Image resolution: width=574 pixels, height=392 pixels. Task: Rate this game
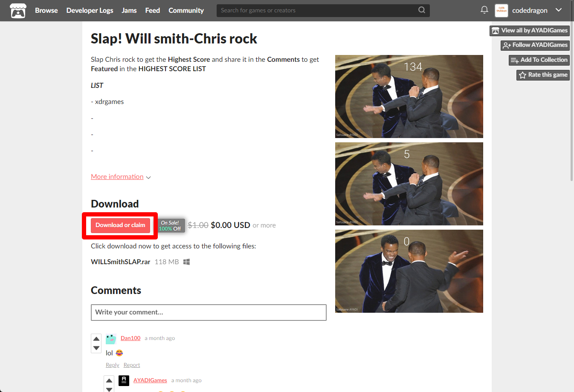coord(543,75)
